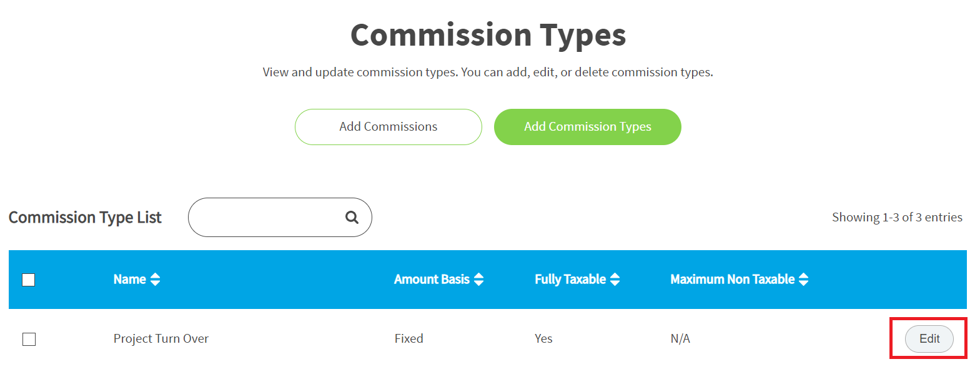Screen dimensions: 980x369
Task: Click the Name column header label
Action: [x=130, y=280]
